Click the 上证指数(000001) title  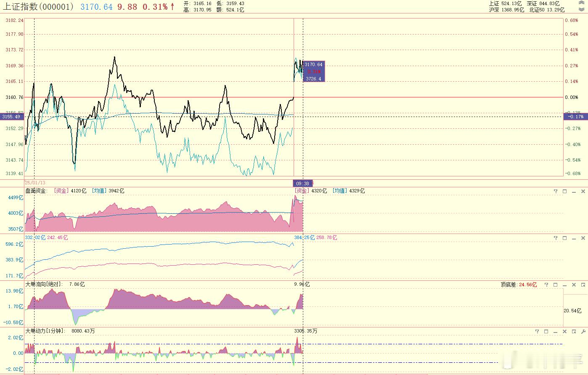[x=39, y=7]
